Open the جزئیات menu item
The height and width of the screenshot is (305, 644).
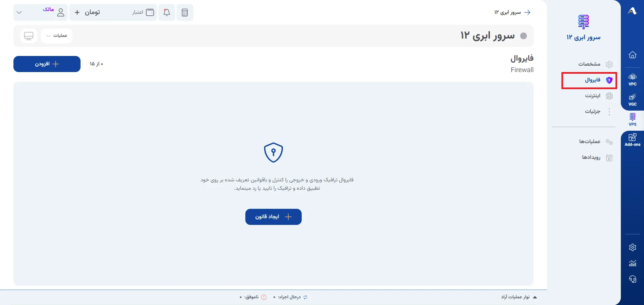[599, 112]
